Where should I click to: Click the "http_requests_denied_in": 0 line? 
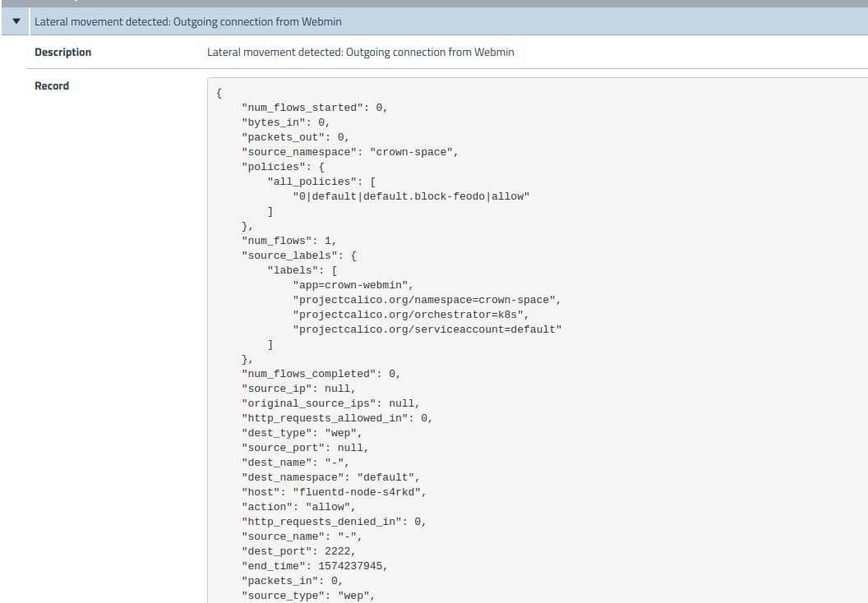pos(334,522)
